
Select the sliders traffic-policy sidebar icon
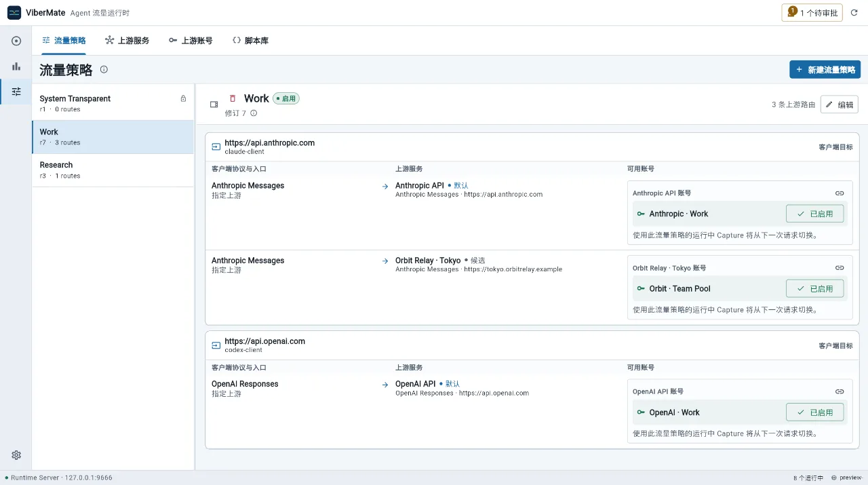[x=16, y=92]
